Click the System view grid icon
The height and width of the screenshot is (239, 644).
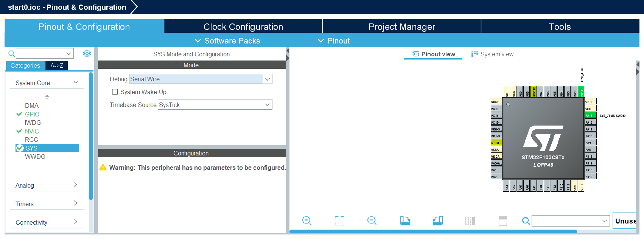coord(475,54)
